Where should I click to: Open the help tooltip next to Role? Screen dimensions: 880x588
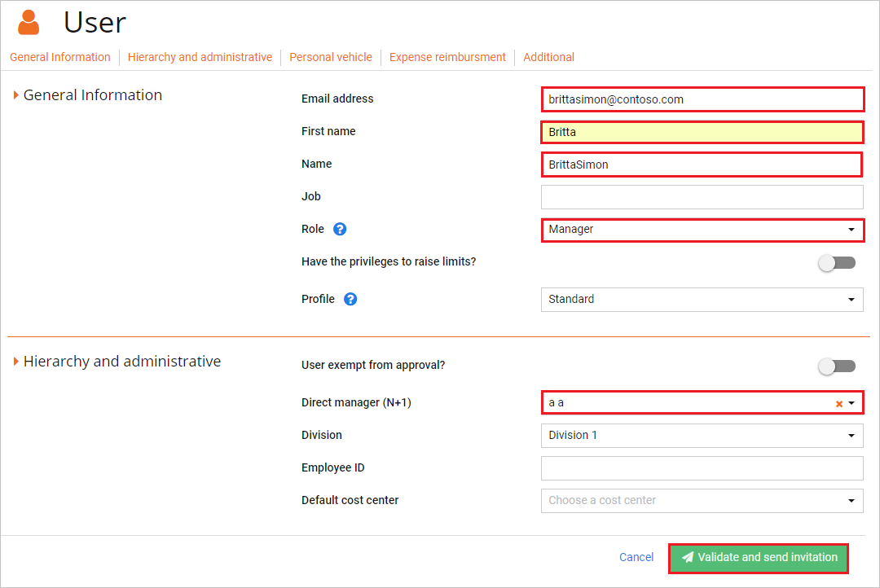[339, 229]
